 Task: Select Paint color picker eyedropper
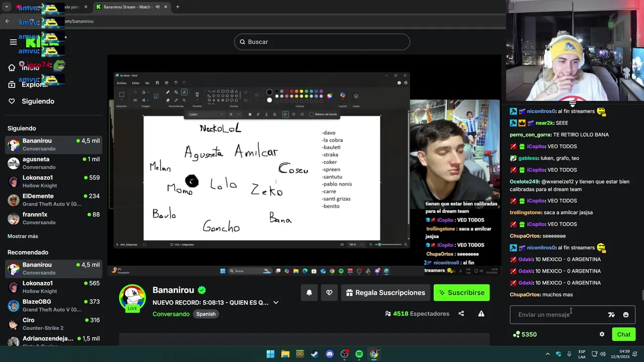[x=176, y=100]
